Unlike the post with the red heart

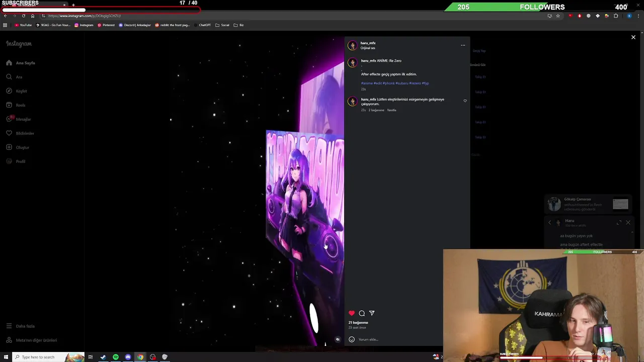[352, 313]
